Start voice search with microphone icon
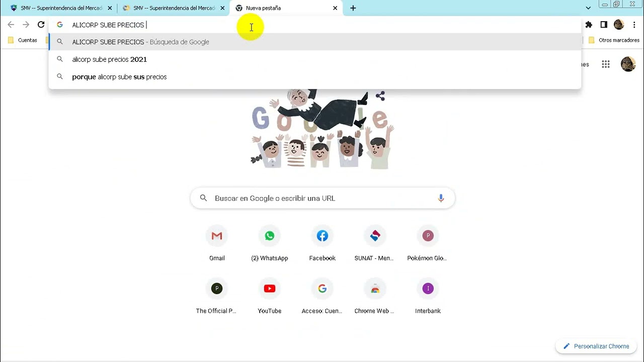This screenshot has height=362, width=644. (x=441, y=198)
